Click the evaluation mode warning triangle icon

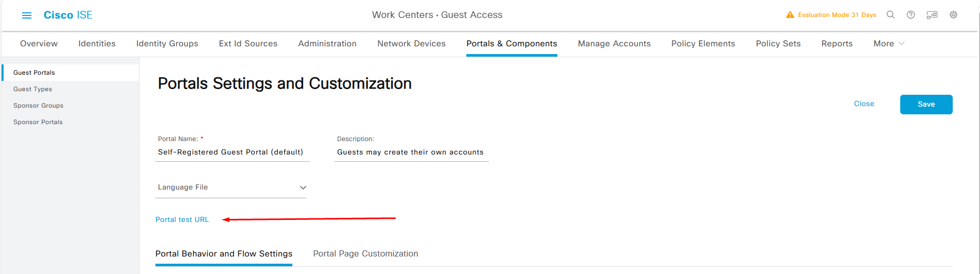point(790,15)
